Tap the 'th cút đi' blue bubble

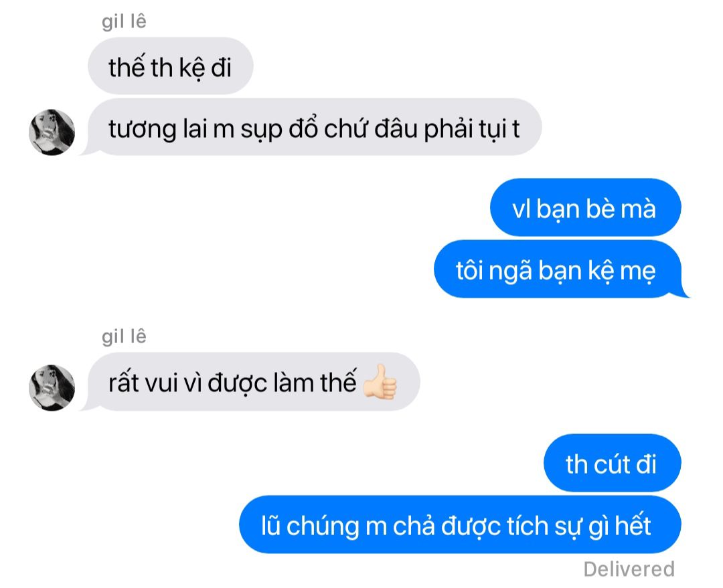(x=613, y=463)
